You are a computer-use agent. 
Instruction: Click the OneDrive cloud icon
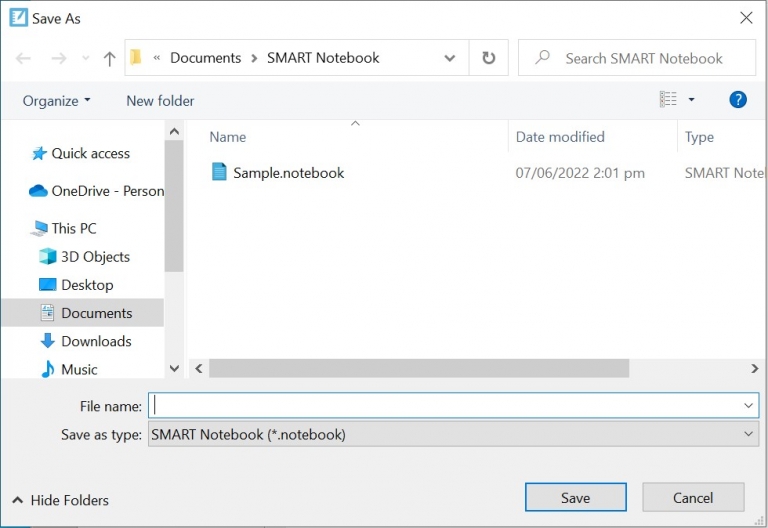[x=38, y=191]
